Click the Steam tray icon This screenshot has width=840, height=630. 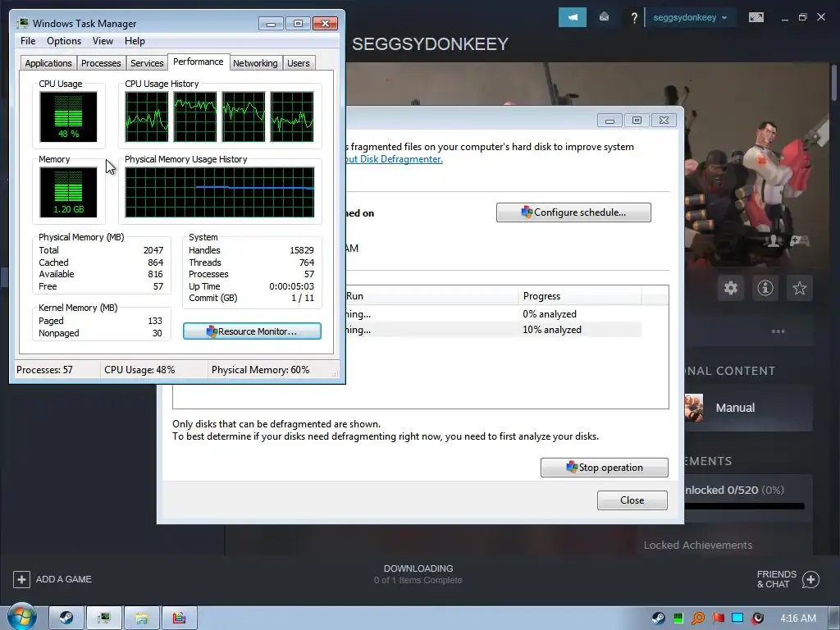point(659,619)
